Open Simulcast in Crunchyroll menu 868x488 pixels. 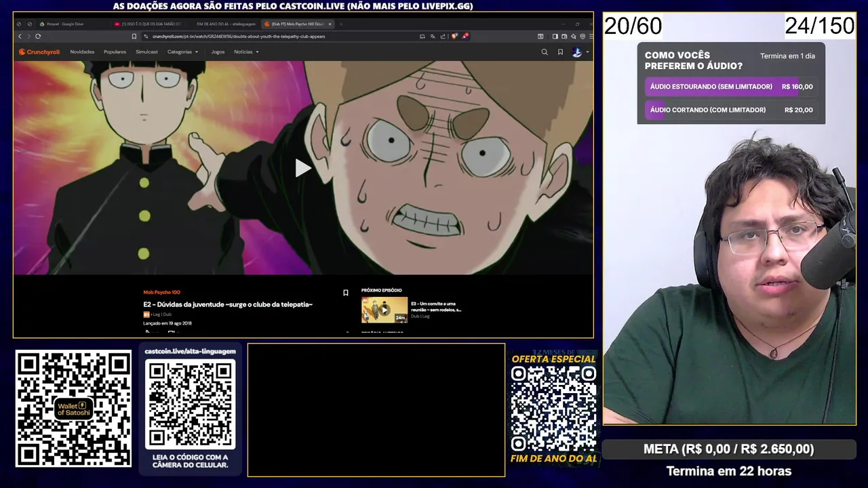146,52
